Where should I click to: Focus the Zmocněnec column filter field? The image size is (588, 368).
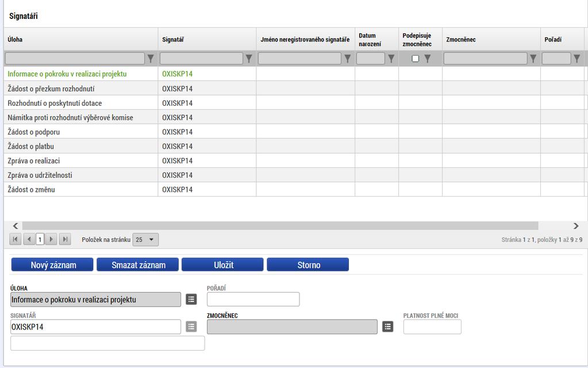[x=485, y=59]
